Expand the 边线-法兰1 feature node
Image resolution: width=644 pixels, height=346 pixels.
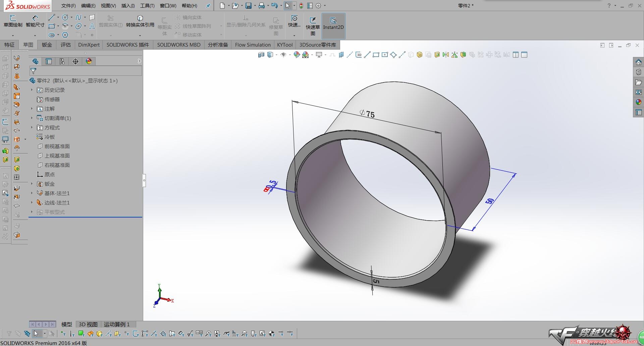pyautogui.click(x=32, y=203)
